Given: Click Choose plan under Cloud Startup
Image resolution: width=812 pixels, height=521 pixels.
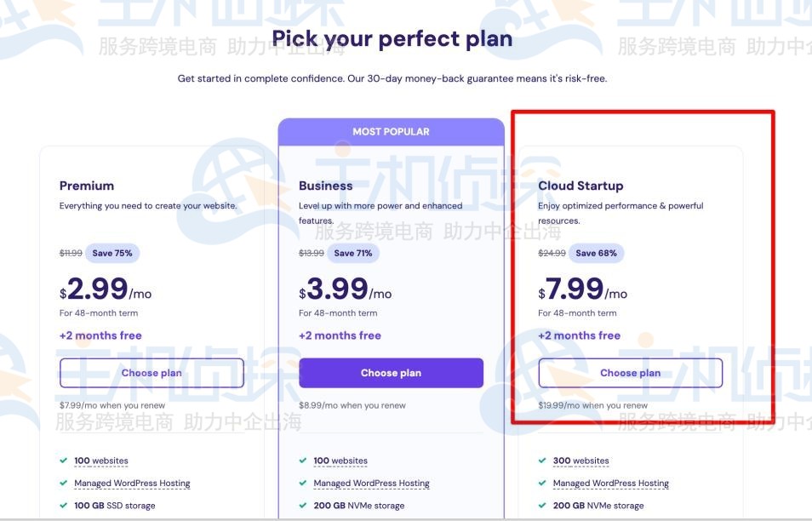Looking at the screenshot, I should coord(630,373).
